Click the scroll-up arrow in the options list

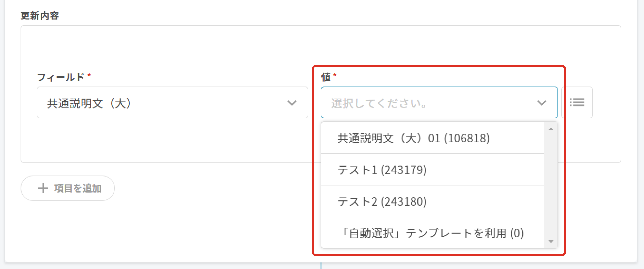(551, 129)
